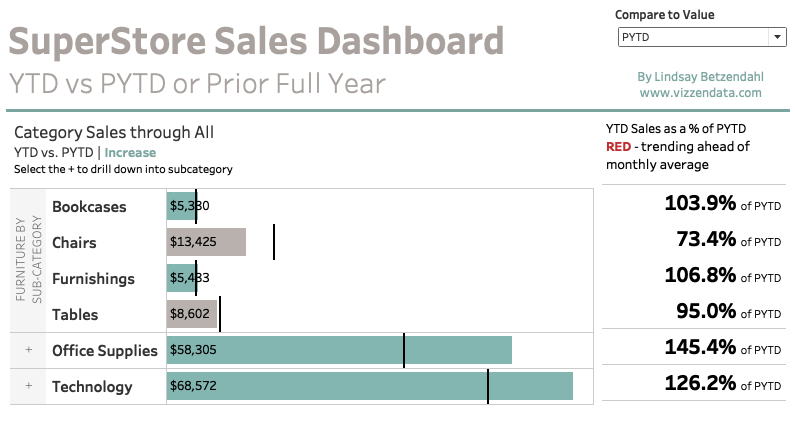The image size is (795, 427).
Task: Expand Office Supplies plus icon
Action: tap(29, 350)
